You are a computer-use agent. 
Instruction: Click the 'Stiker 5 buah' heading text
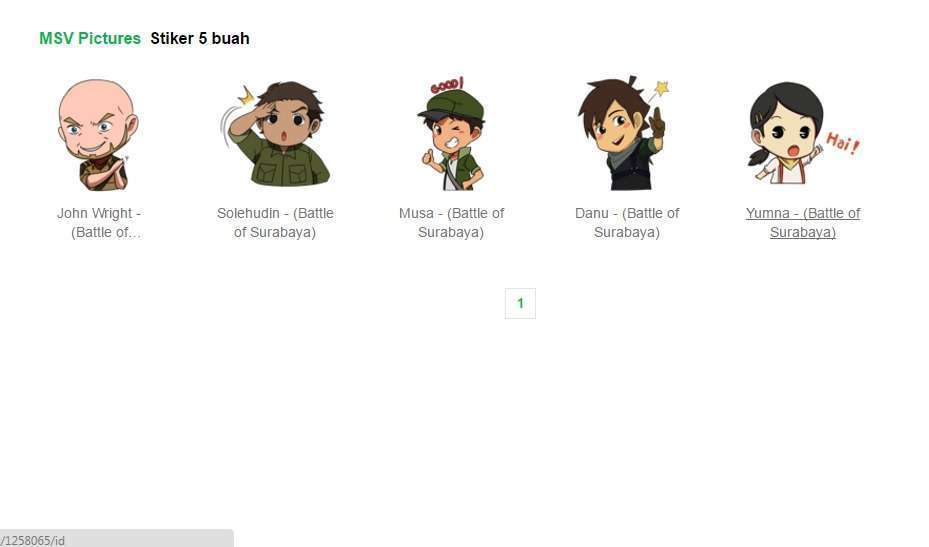point(200,39)
